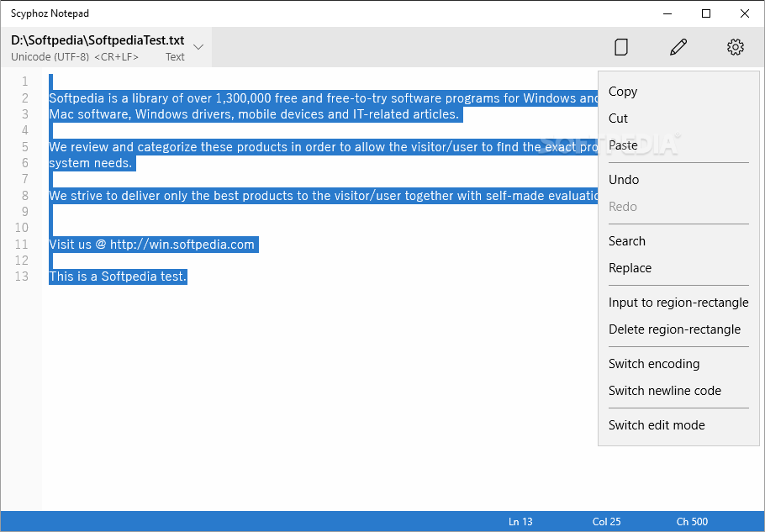
Task: Choose Input to region-rectangle
Action: tap(678, 303)
